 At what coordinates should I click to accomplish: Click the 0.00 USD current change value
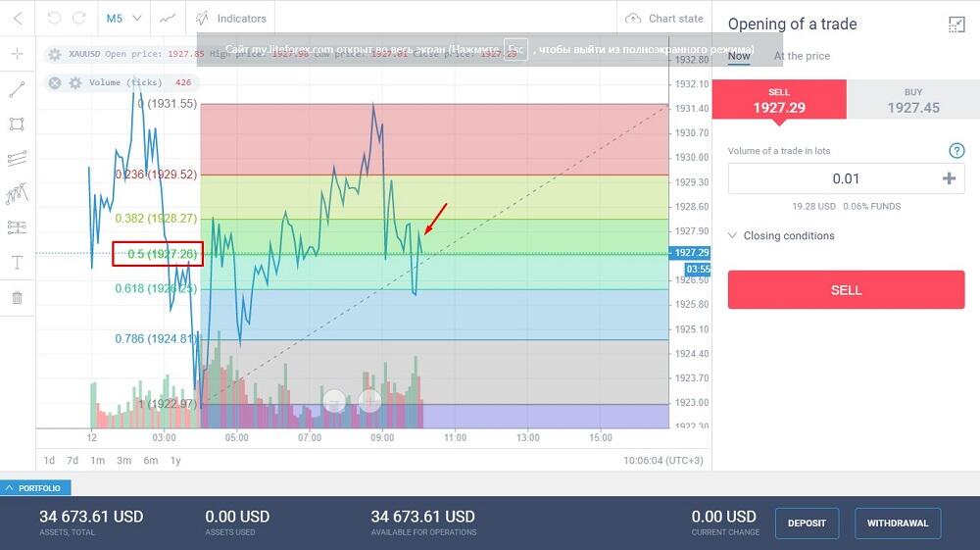[x=724, y=517]
